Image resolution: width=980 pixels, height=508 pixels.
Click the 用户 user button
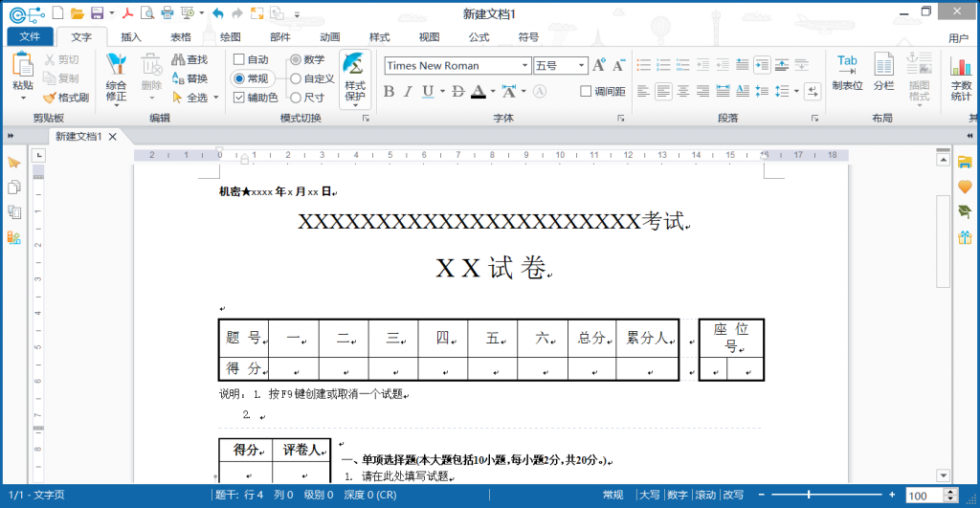click(x=958, y=38)
